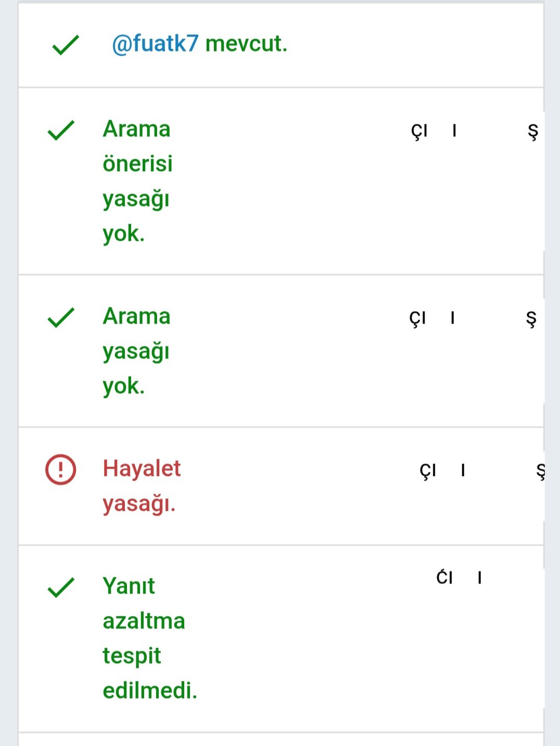Click the "Ş" letter in the Hayalet yasağı row

(x=540, y=471)
